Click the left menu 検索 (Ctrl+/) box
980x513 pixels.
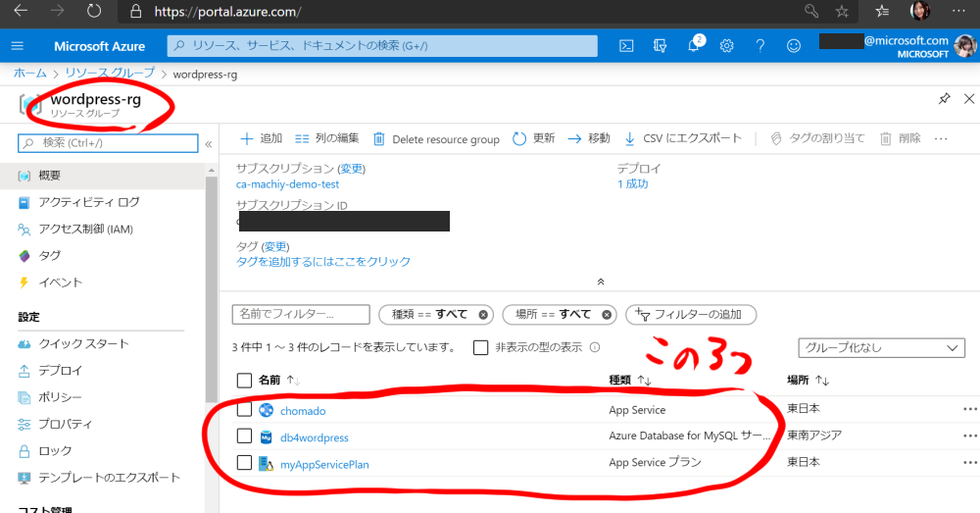[108, 143]
